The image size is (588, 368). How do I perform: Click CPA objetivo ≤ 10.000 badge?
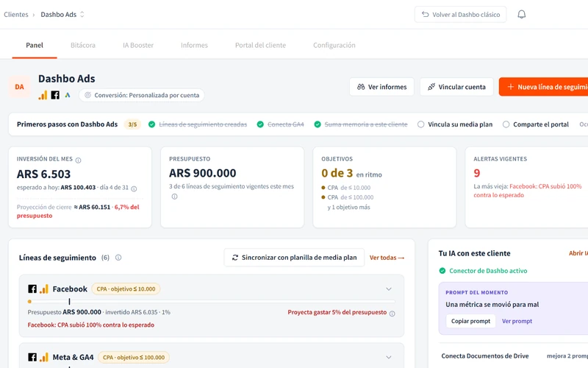126,289
